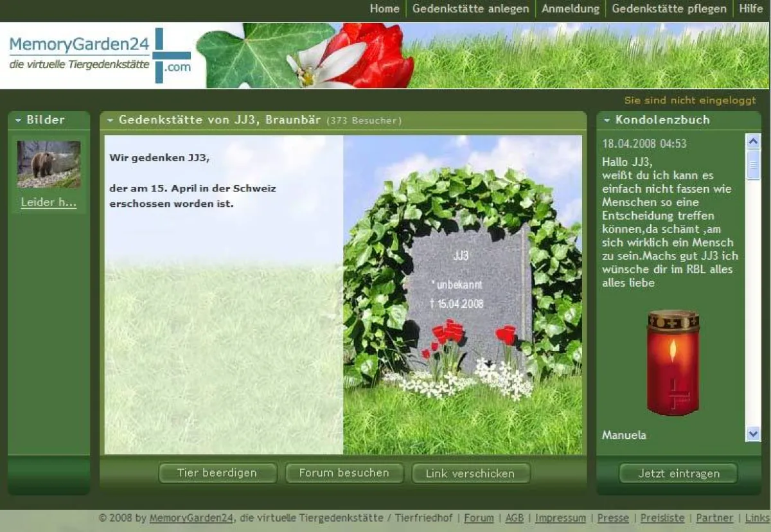
Task: Click the Gedenkstätte panel header arrow icon
Action: tap(111, 120)
